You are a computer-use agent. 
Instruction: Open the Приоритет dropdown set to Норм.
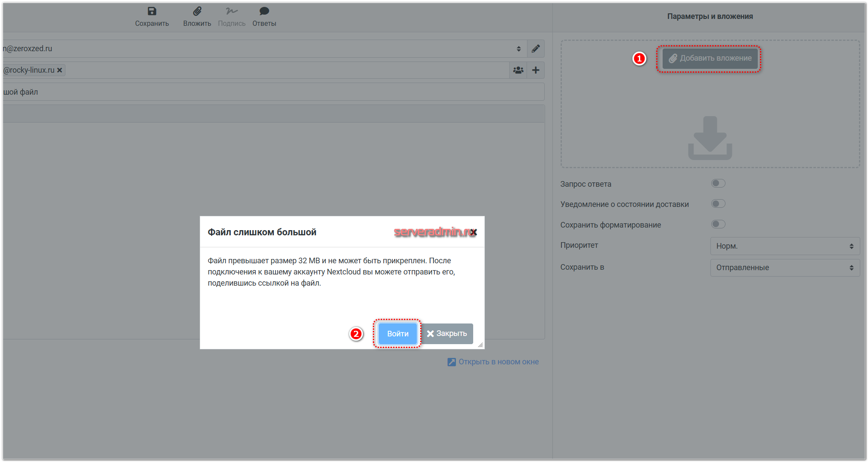point(784,246)
